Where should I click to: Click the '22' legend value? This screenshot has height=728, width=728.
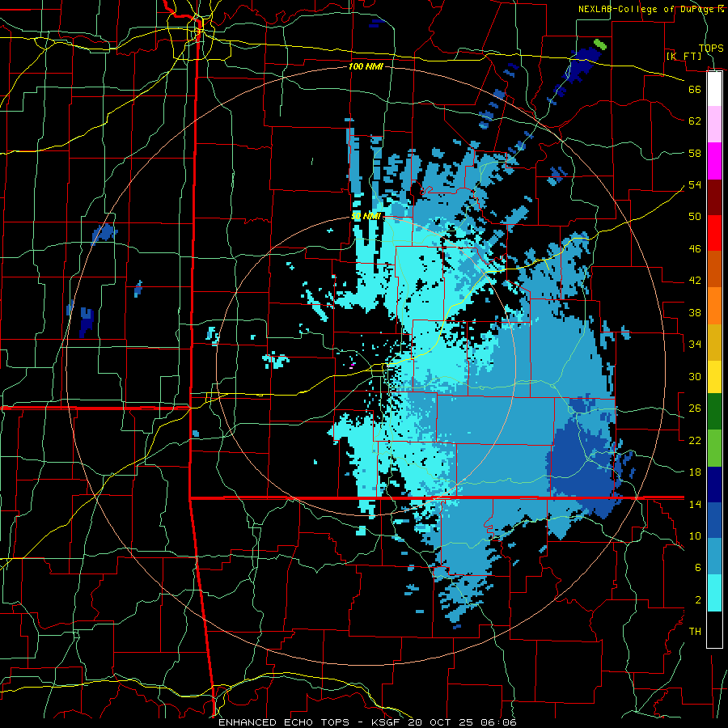[695, 440]
